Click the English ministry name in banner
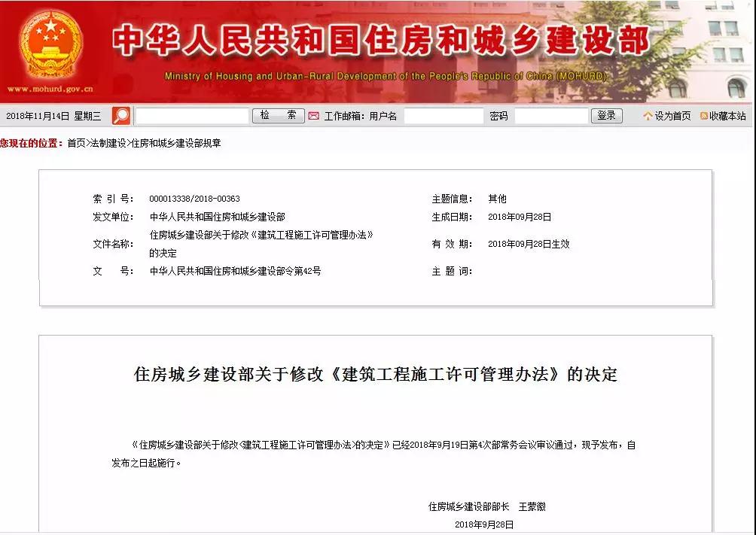 click(386, 76)
